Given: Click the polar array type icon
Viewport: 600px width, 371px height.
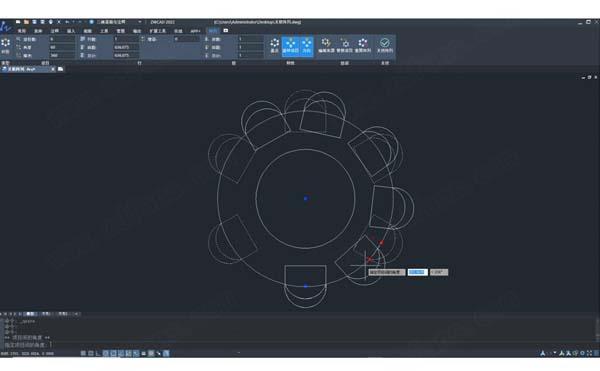Looking at the screenshot, I should point(6,45).
